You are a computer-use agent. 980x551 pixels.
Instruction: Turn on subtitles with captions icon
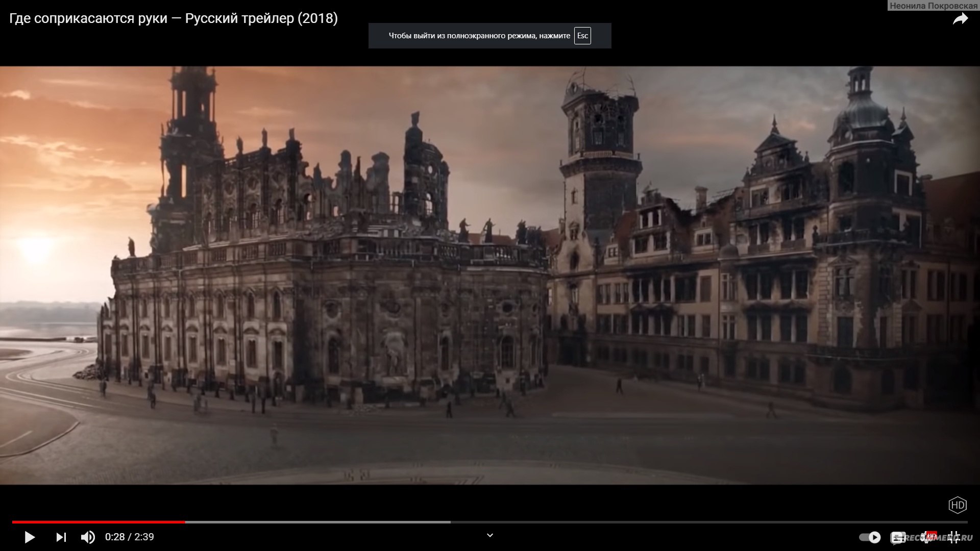tap(898, 537)
